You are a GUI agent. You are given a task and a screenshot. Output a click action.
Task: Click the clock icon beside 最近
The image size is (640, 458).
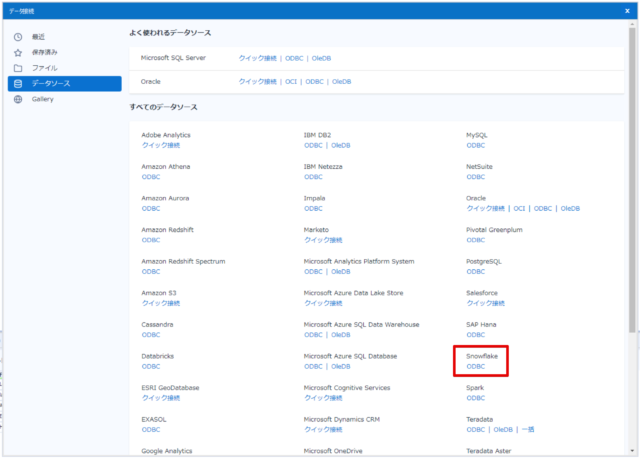[x=18, y=37]
